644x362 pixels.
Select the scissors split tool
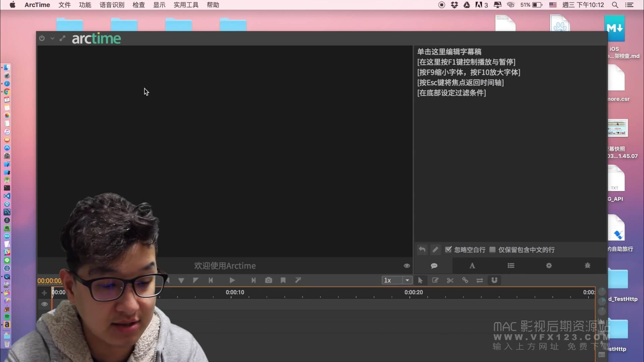point(450,280)
